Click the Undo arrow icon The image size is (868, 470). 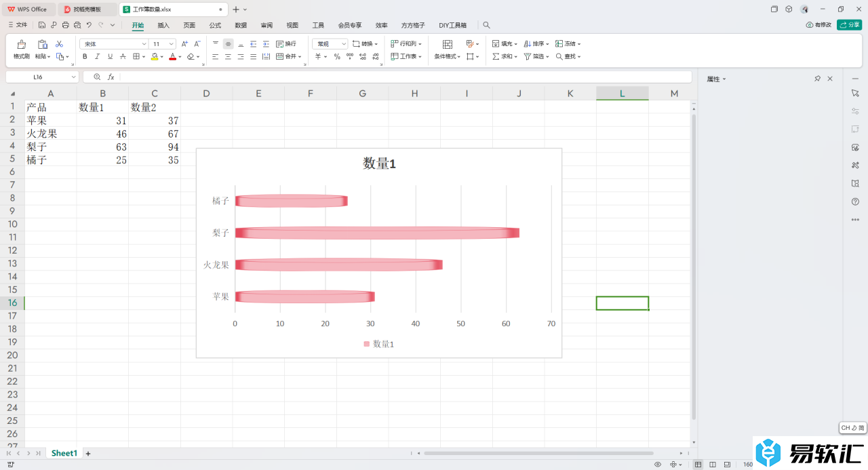[x=89, y=25]
